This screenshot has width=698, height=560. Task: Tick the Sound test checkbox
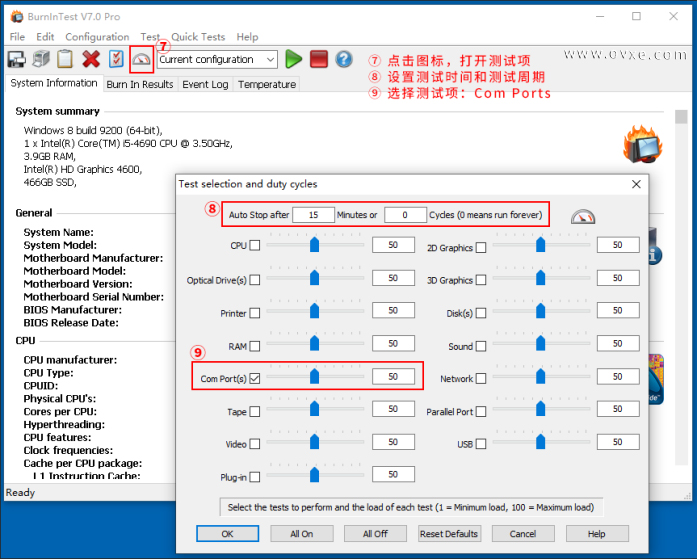(x=481, y=346)
